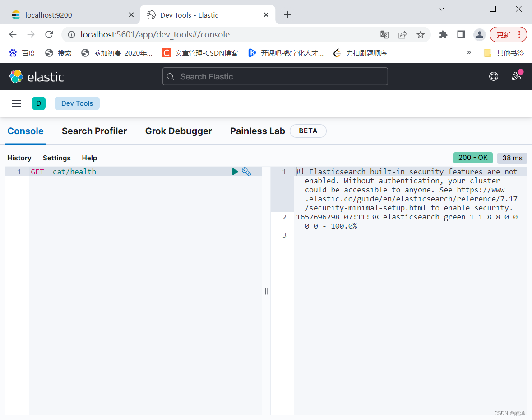Click the security warning text in output
Image resolution: width=532 pixels, height=420 pixels.
407,190
